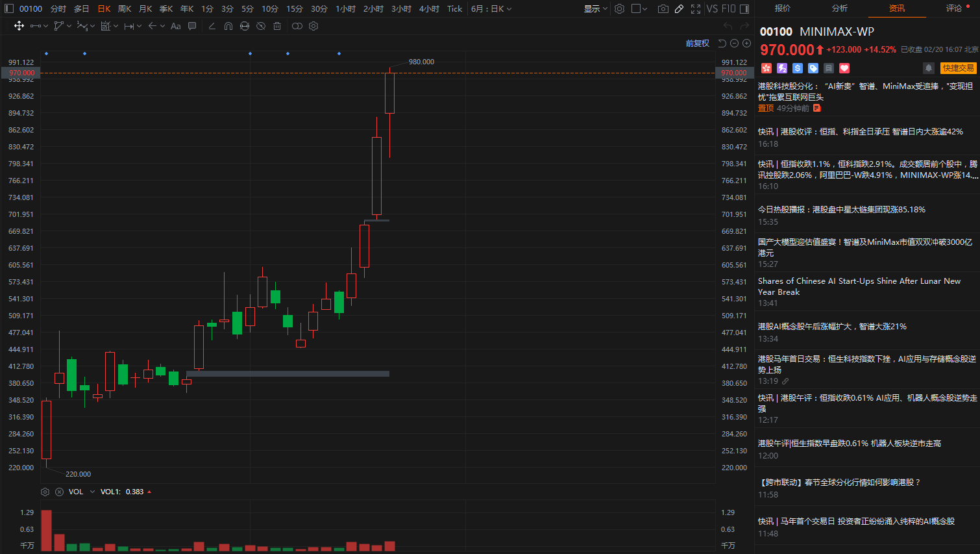Select the measuring range tool
The image size is (980, 554).
[105, 26]
